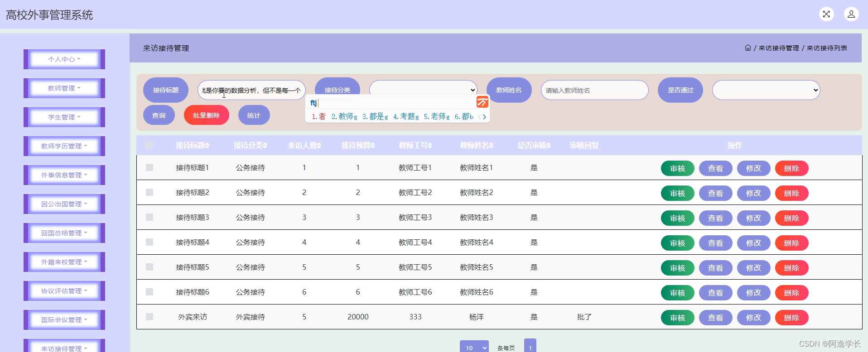Click the 杨洋 teacher name cell
Viewport: 868px width, 352px height.
point(477,317)
